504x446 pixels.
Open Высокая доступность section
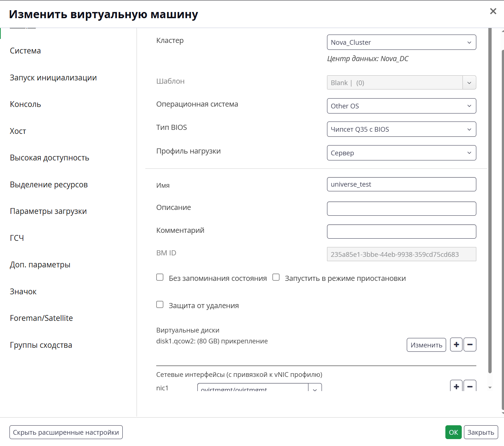[x=50, y=158]
